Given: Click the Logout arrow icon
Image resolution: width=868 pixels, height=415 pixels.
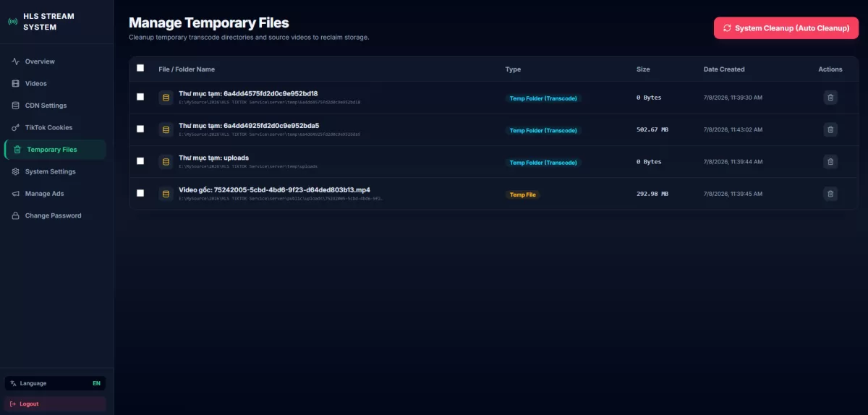Looking at the screenshot, I should tap(14, 404).
